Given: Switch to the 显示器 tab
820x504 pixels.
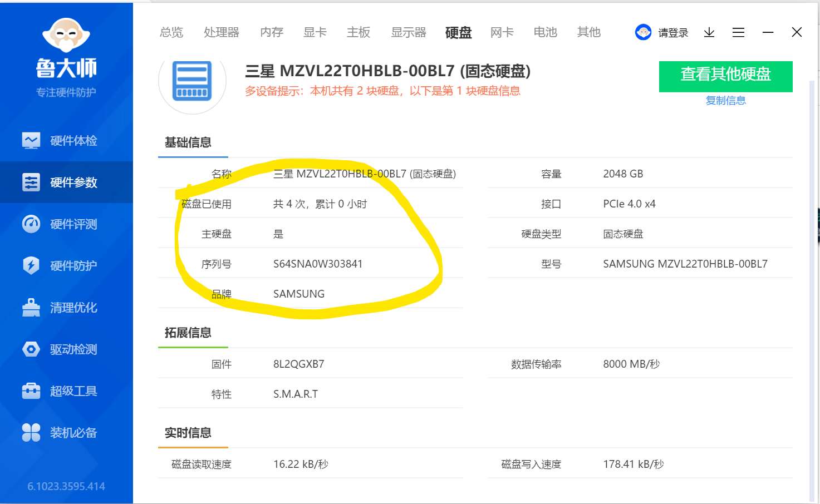Looking at the screenshot, I should (x=409, y=32).
